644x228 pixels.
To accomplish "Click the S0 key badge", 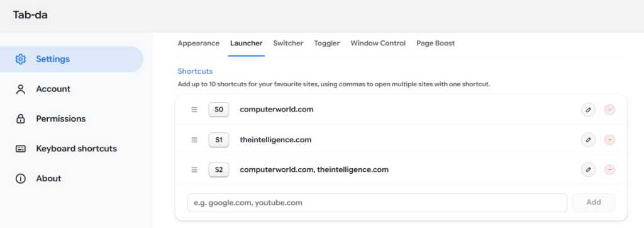I will click(x=218, y=110).
